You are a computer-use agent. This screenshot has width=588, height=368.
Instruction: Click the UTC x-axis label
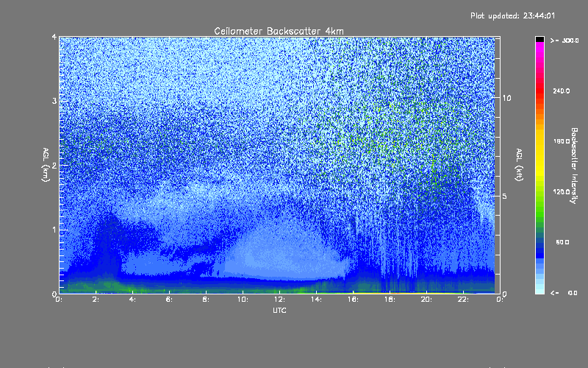click(x=279, y=310)
